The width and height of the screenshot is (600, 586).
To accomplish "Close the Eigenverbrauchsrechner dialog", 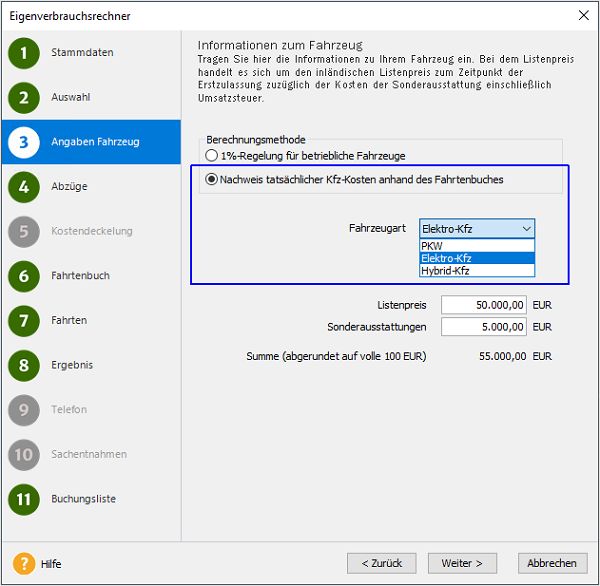I will [x=584, y=15].
